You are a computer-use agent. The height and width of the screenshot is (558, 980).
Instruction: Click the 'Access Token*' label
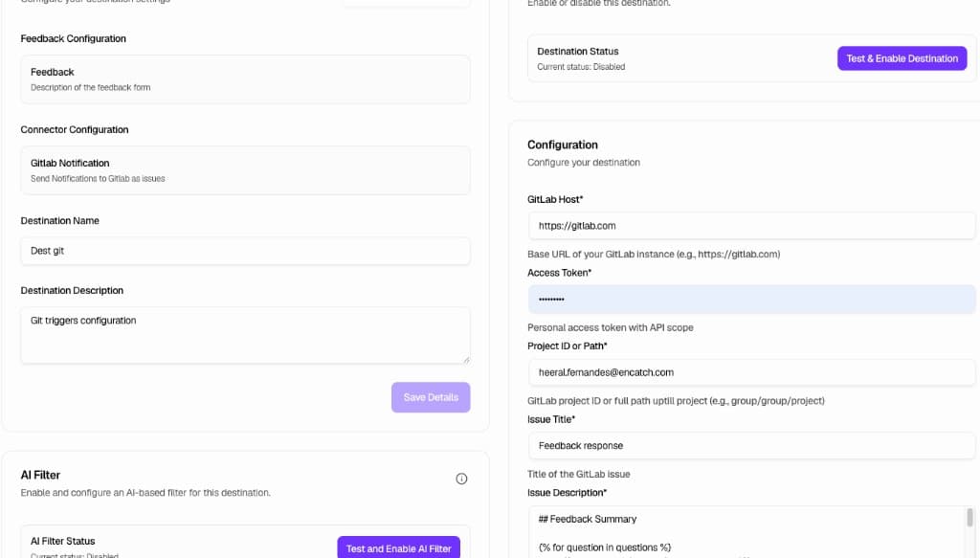click(559, 273)
